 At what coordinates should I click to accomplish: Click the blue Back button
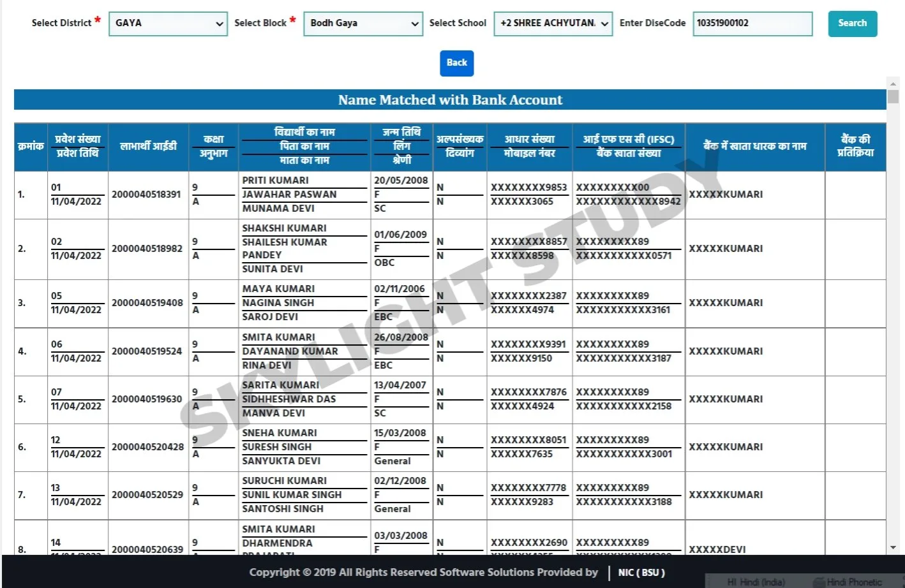click(457, 63)
